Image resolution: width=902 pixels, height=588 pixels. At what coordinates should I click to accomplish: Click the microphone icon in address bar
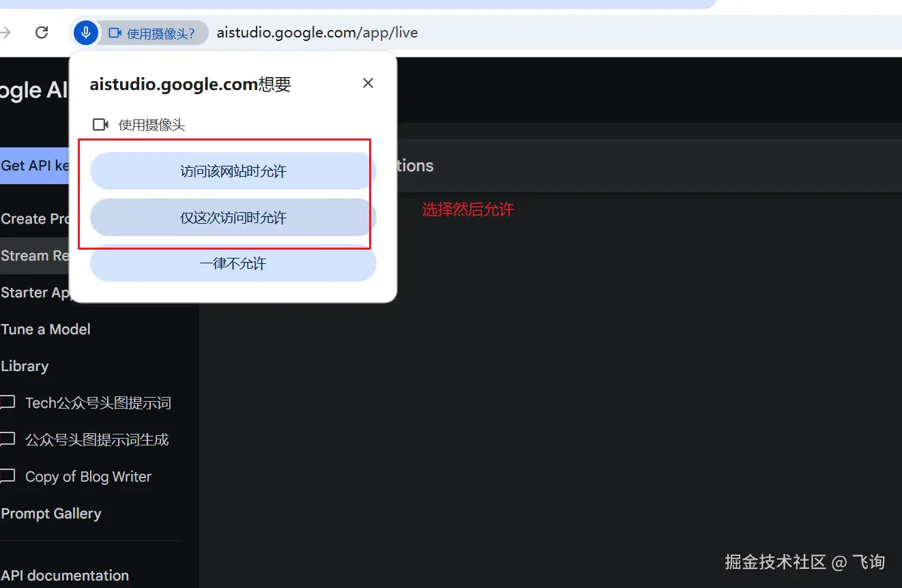86,33
